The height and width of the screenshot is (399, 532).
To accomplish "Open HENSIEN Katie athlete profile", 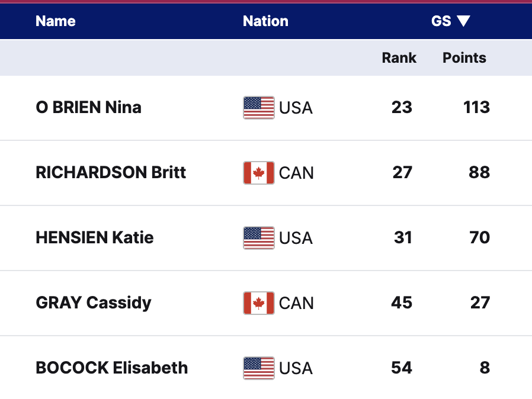I will click(95, 238).
